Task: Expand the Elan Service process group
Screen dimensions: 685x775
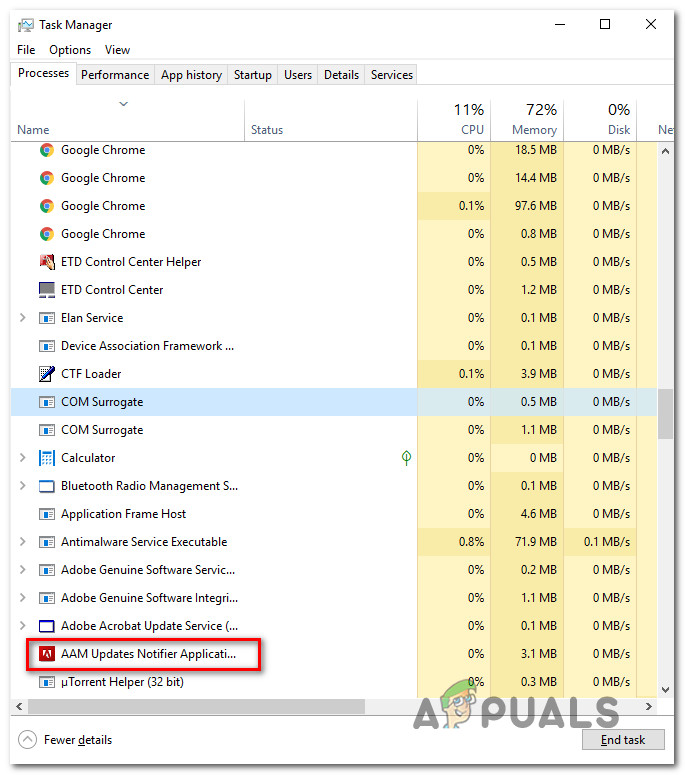Action: click(22, 318)
